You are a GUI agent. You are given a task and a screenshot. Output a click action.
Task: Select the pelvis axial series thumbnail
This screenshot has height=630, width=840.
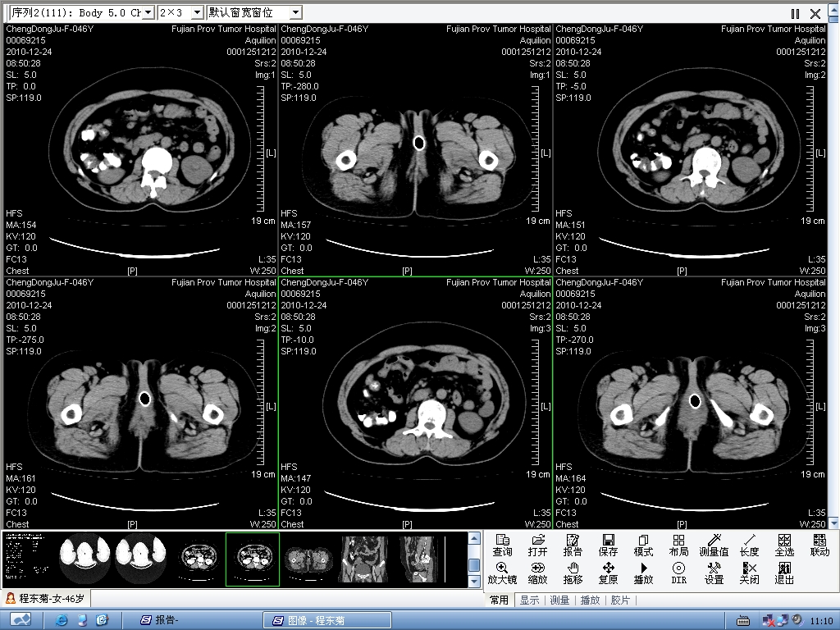[x=308, y=559]
